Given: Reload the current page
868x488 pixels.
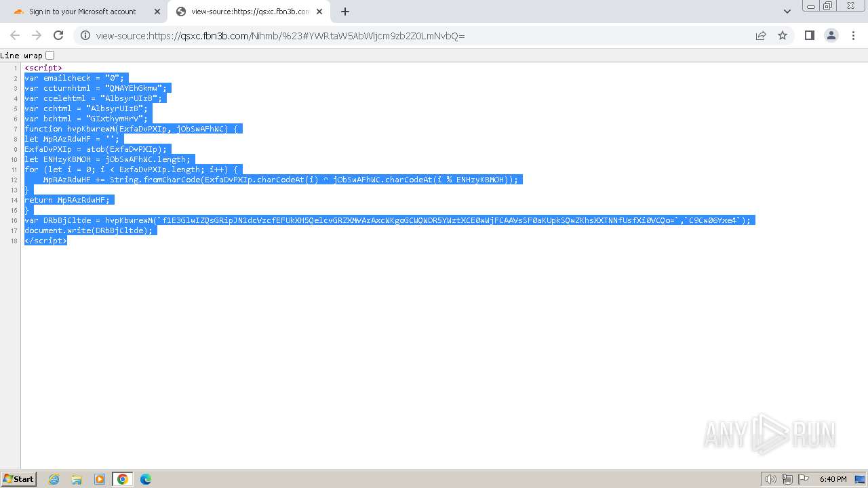Looking at the screenshot, I should pyautogui.click(x=58, y=35).
